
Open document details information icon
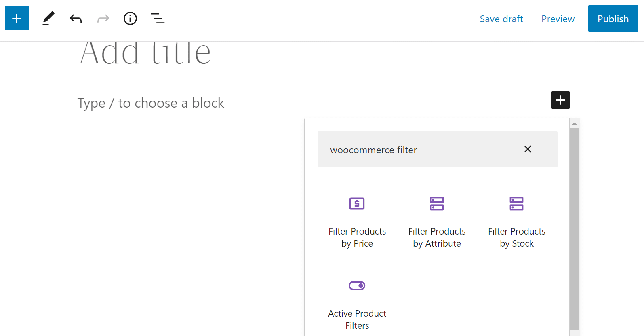coord(130,18)
